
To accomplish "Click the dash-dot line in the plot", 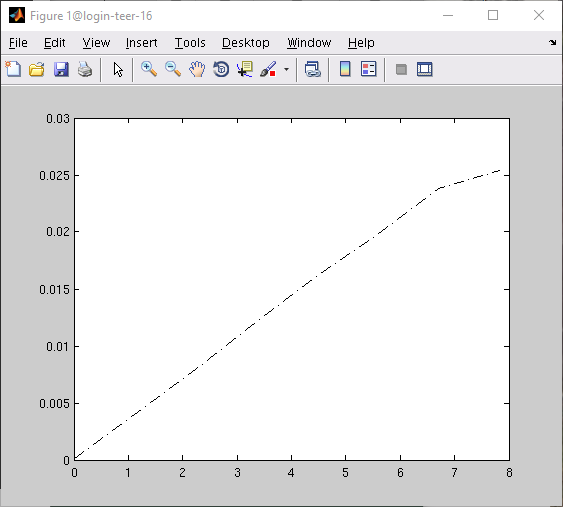I will click(291, 296).
